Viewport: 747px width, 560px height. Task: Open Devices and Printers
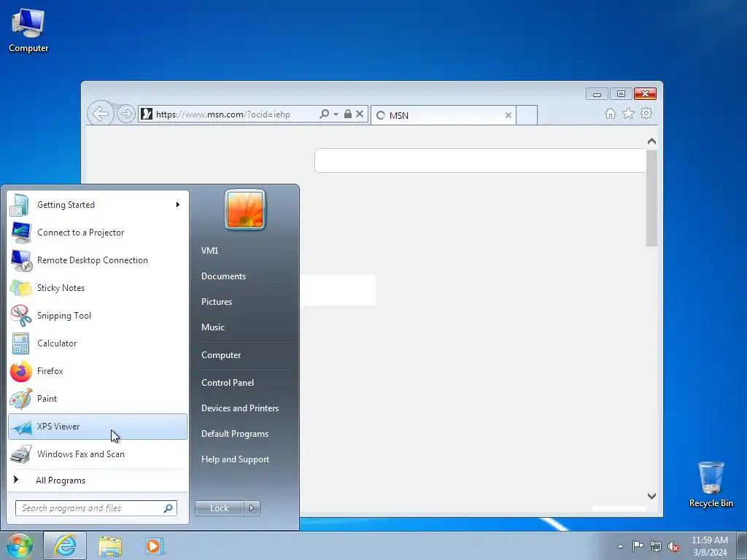tap(240, 408)
